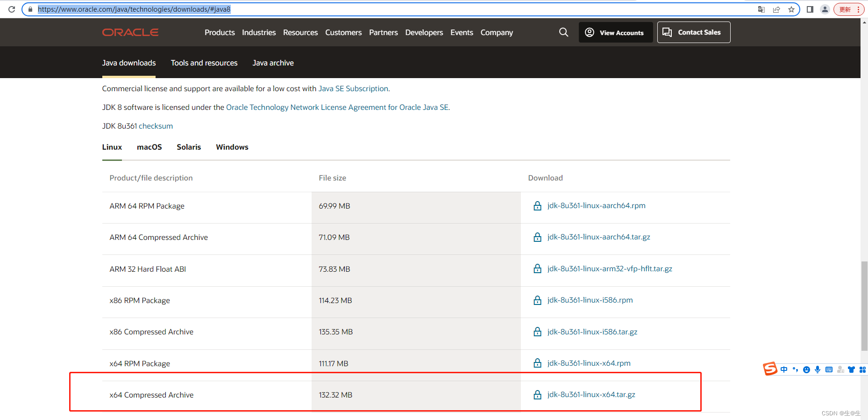Open the Developers menu
This screenshot has width=868, height=420.
click(x=424, y=32)
